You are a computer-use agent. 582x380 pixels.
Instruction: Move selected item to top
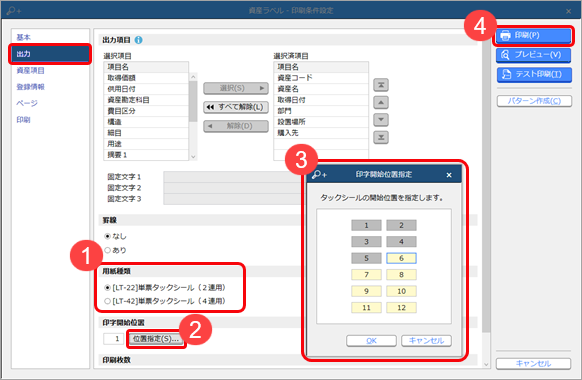[x=381, y=85]
